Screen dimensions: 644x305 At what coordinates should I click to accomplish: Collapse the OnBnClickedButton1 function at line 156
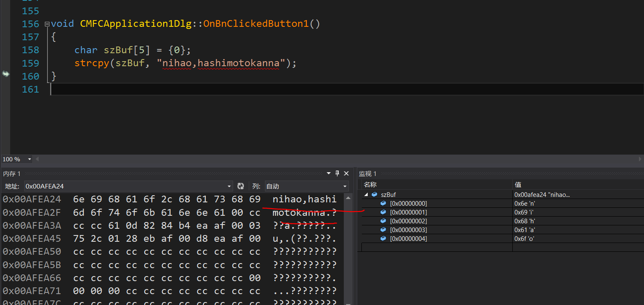(47, 24)
